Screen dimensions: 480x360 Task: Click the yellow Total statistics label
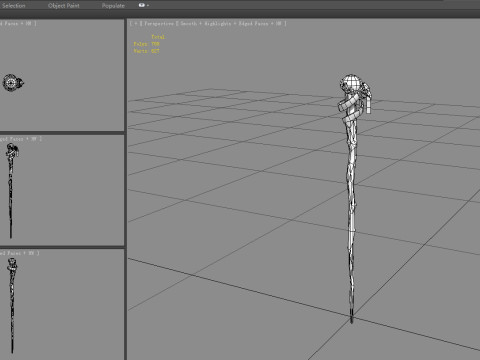158,37
